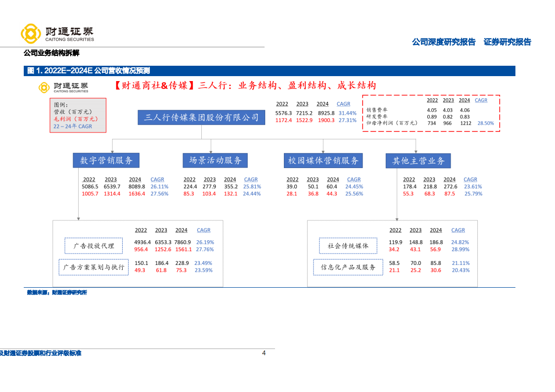
Task: Expand the 社会传统媒体 item
Action: pos(348,246)
